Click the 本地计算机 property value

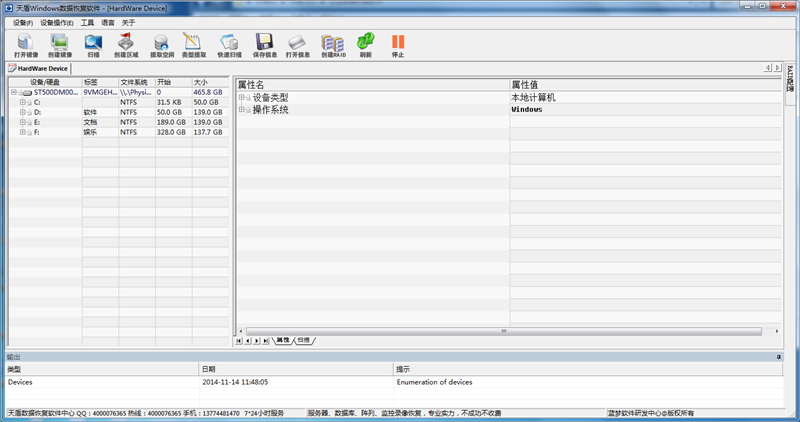click(x=533, y=97)
